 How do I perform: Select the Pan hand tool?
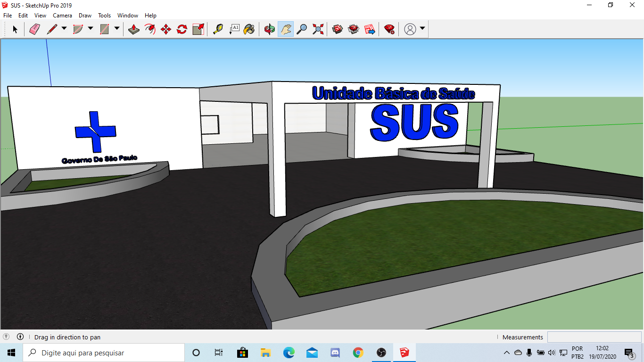coord(286,29)
